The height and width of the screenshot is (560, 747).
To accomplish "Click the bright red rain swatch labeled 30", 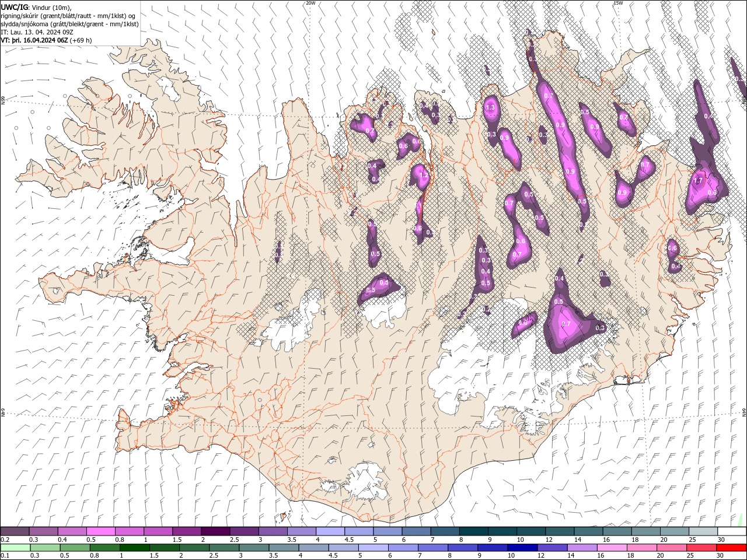I will [731, 548].
